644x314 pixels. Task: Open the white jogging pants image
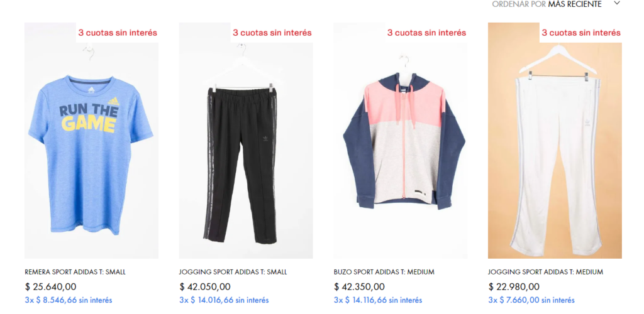click(x=555, y=140)
